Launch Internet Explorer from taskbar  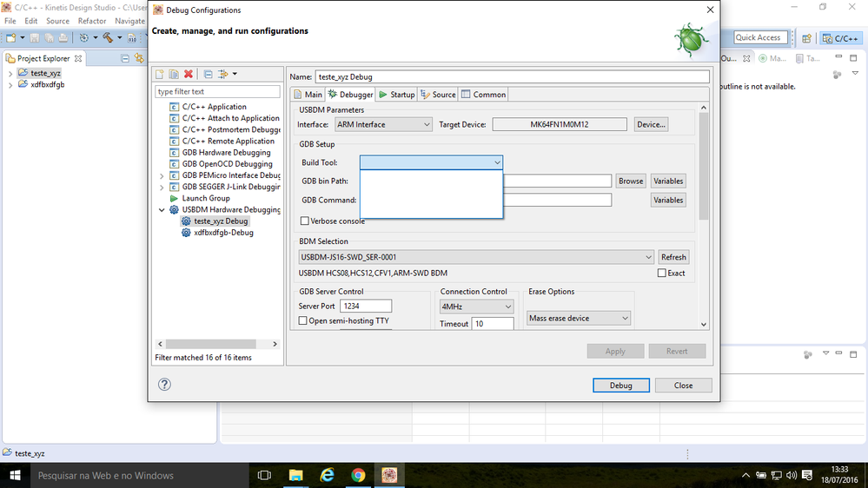(x=328, y=475)
